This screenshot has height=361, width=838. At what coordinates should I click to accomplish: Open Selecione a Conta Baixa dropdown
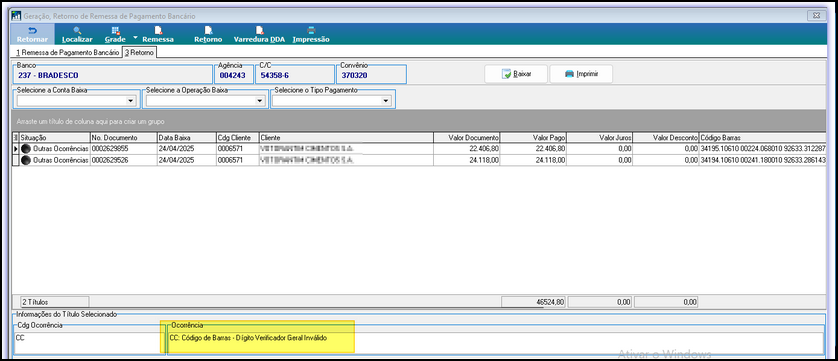(x=131, y=101)
